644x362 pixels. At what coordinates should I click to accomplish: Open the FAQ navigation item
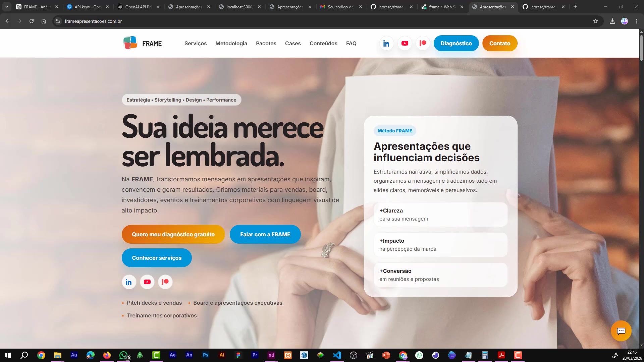(351, 44)
